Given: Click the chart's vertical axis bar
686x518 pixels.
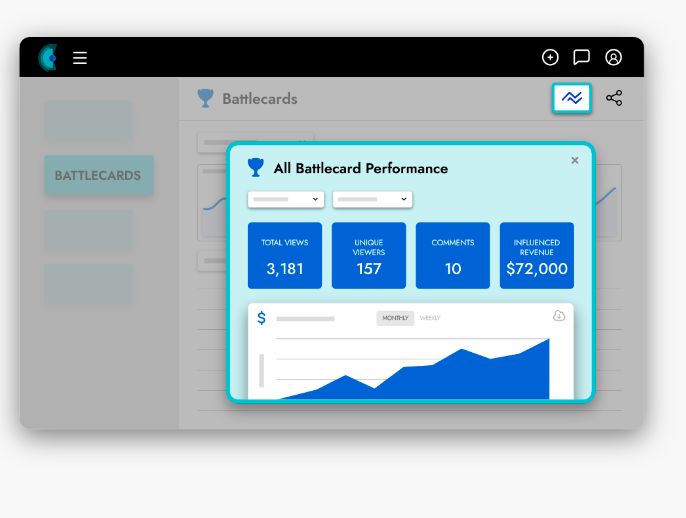Looking at the screenshot, I should click(262, 370).
